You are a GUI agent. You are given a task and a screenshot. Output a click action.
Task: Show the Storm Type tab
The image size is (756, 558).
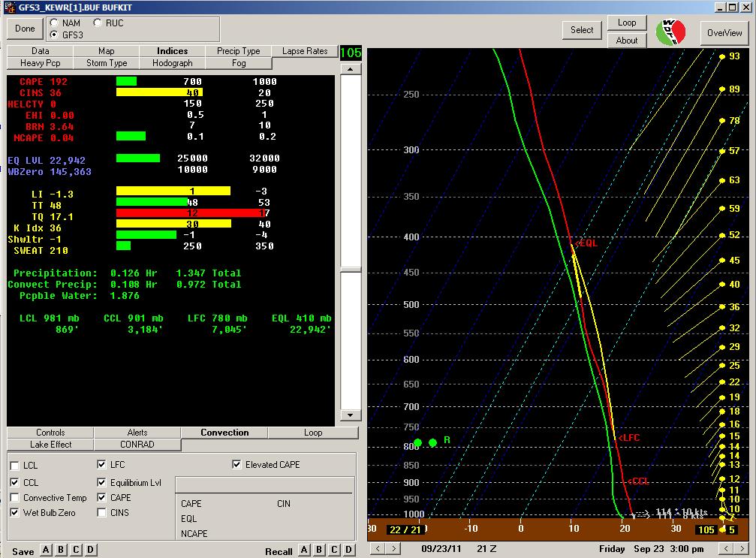point(106,63)
